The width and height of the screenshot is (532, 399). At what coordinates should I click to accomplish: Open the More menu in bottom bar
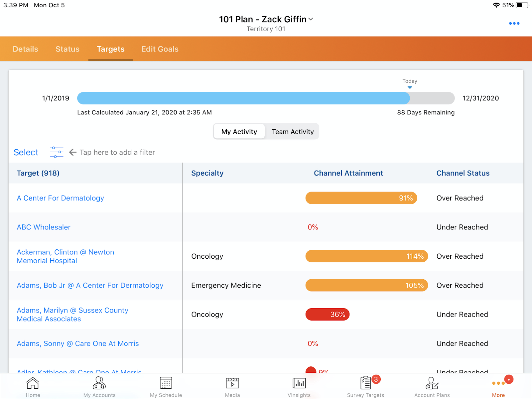pyautogui.click(x=498, y=386)
